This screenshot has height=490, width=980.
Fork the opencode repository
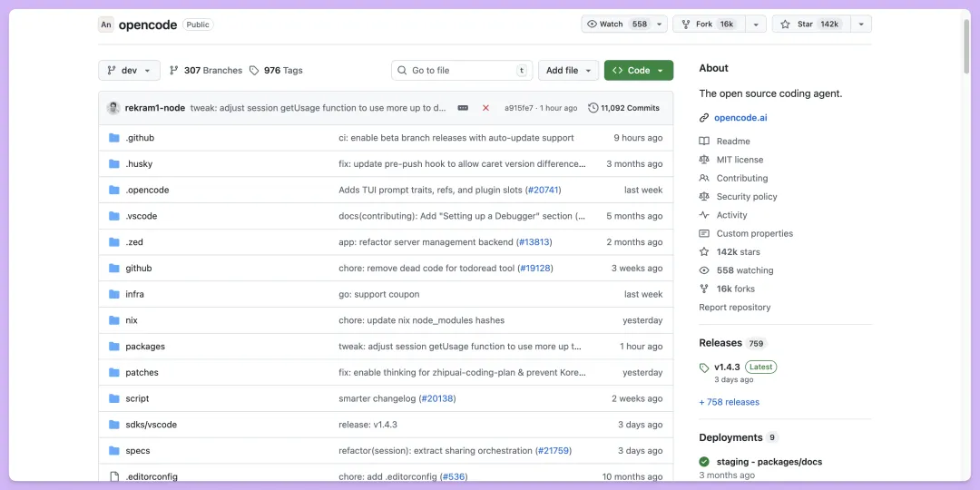coord(710,24)
